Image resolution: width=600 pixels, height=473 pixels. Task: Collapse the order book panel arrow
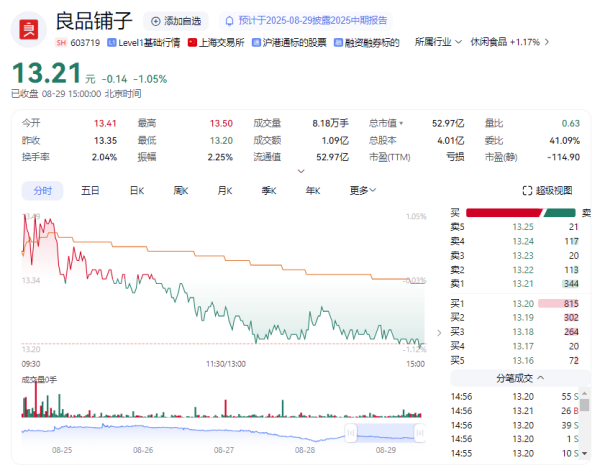(x=438, y=333)
